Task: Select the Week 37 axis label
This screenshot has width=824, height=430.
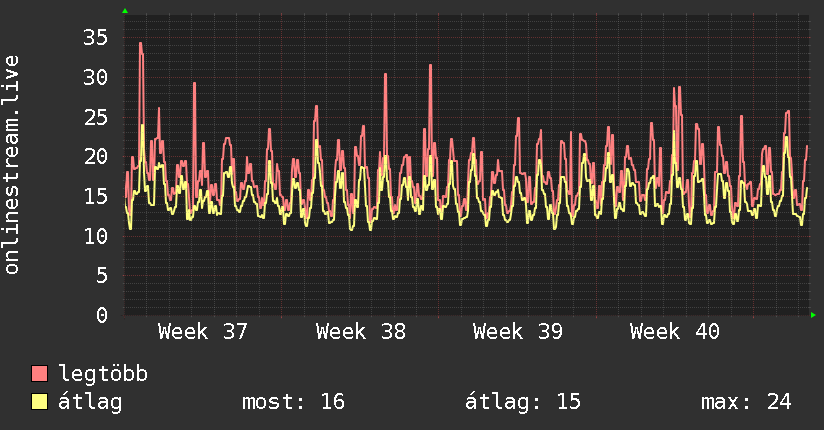Action: [202, 332]
